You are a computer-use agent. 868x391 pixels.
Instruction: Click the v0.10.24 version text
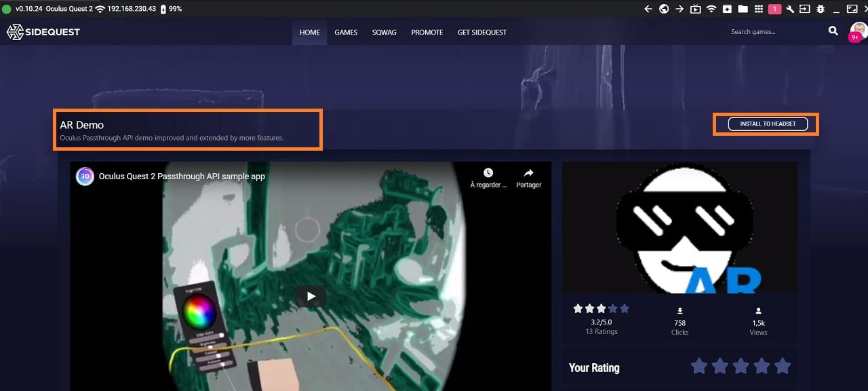point(28,9)
